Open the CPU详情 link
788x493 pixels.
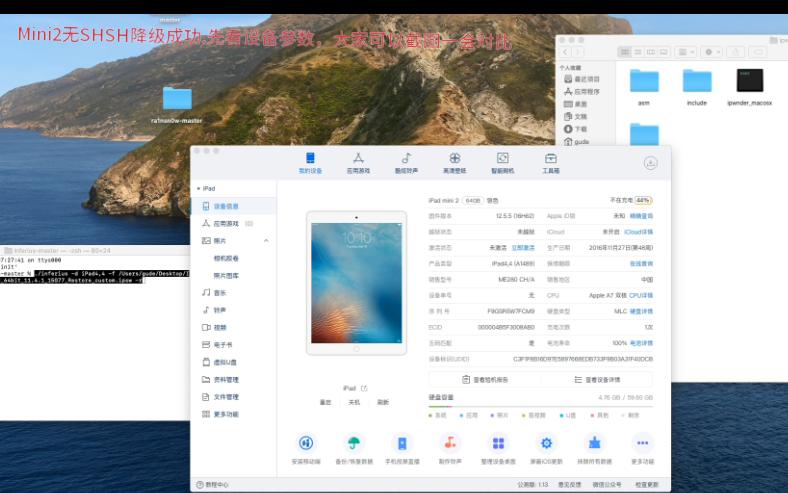click(x=641, y=295)
